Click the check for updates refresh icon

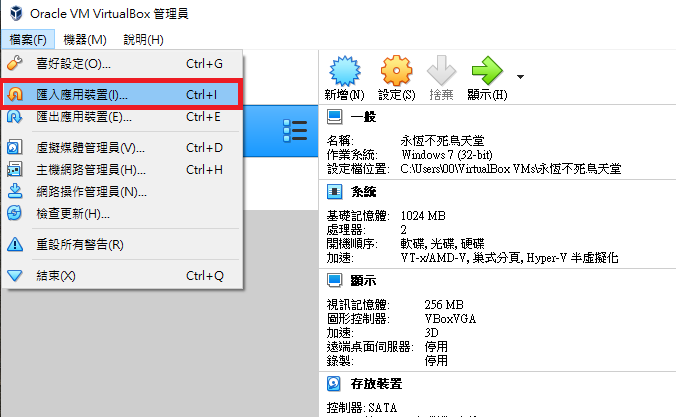pyautogui.click(x=15, y=213)
